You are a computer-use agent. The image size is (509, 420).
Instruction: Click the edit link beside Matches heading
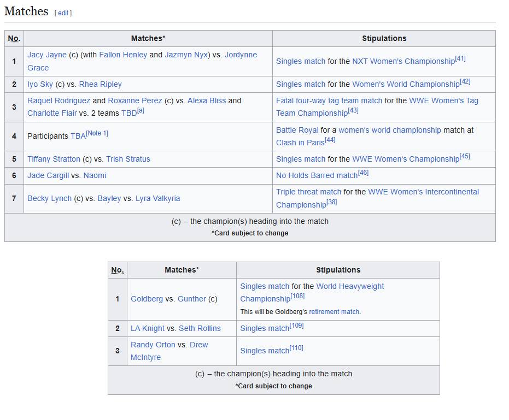[63, 13]
